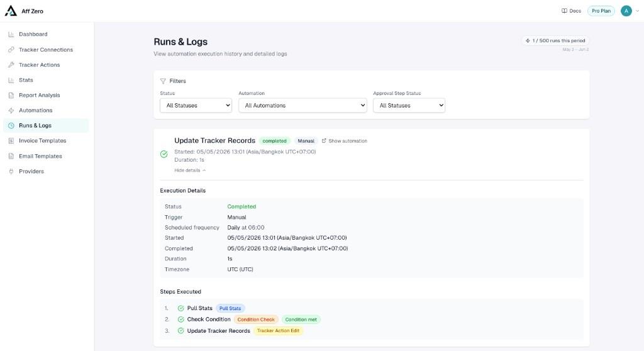The image size is (644, 351).
Task: Open Email Templates page
Action: pyautogui.click(x=46, y=156)
